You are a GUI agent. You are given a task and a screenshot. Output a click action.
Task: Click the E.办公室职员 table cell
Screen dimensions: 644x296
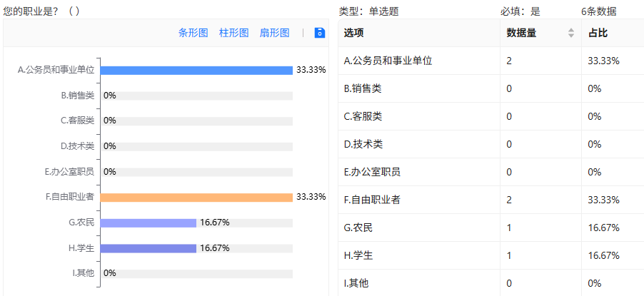click(x=419, y=172)
